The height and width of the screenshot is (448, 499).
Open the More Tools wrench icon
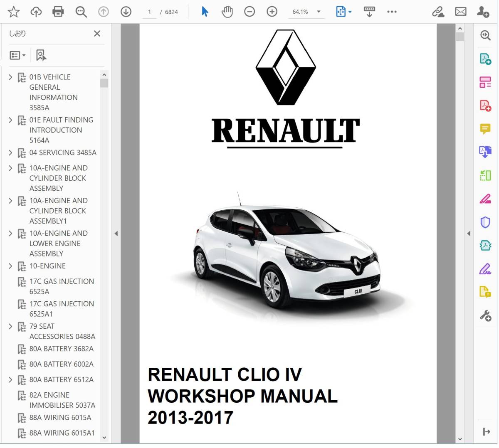[x=485, y=316]
